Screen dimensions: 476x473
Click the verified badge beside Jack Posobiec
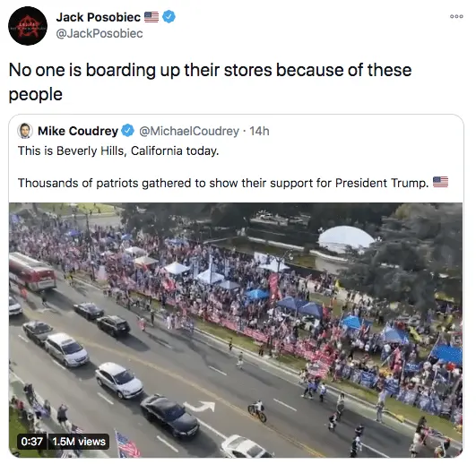click(x=169, y=17)
